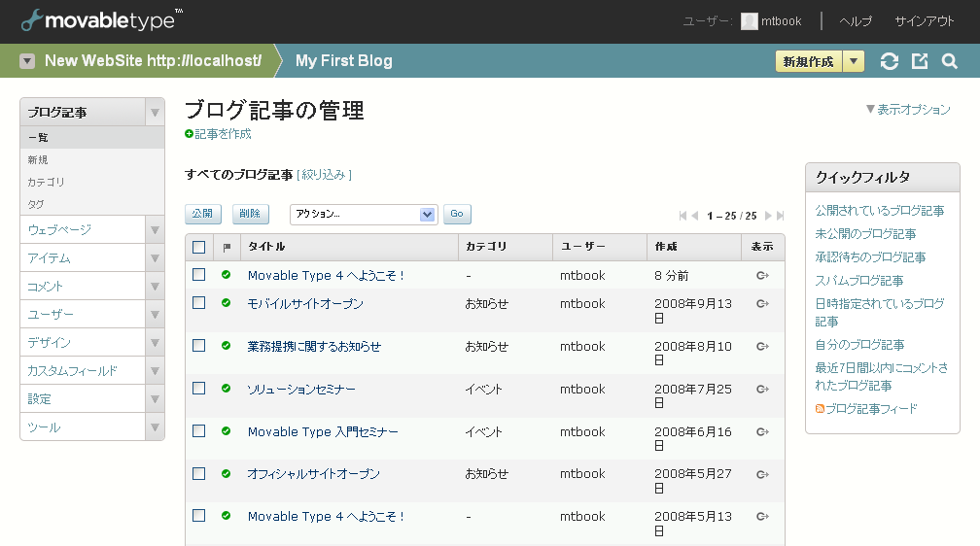Viewport: 980px width, 546px height.
Task: Click the RSS feed icon for ブログ記事フィード
Action: 820,409
